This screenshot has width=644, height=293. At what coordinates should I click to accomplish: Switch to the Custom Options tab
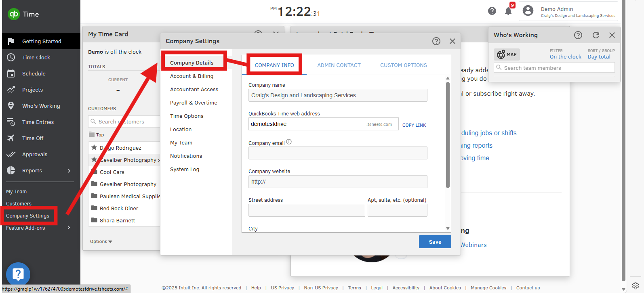[403, 65]
